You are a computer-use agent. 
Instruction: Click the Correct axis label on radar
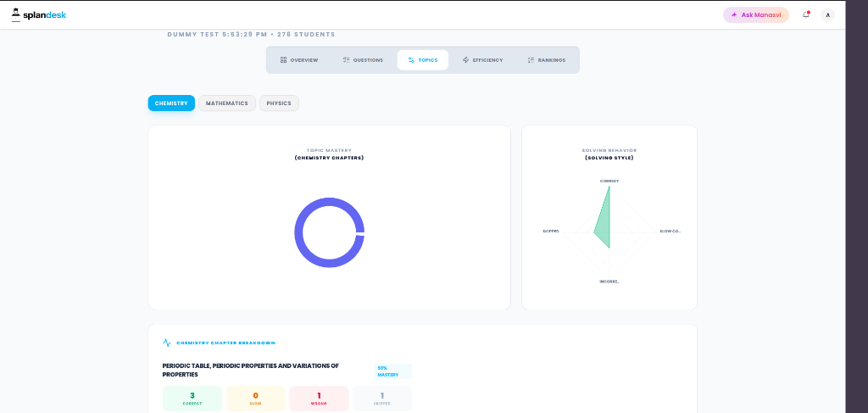[609, 181]
